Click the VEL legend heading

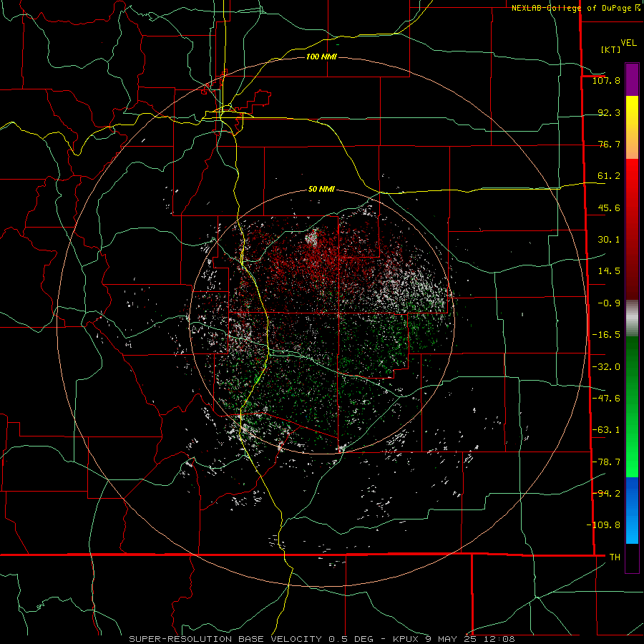point(628,43)
